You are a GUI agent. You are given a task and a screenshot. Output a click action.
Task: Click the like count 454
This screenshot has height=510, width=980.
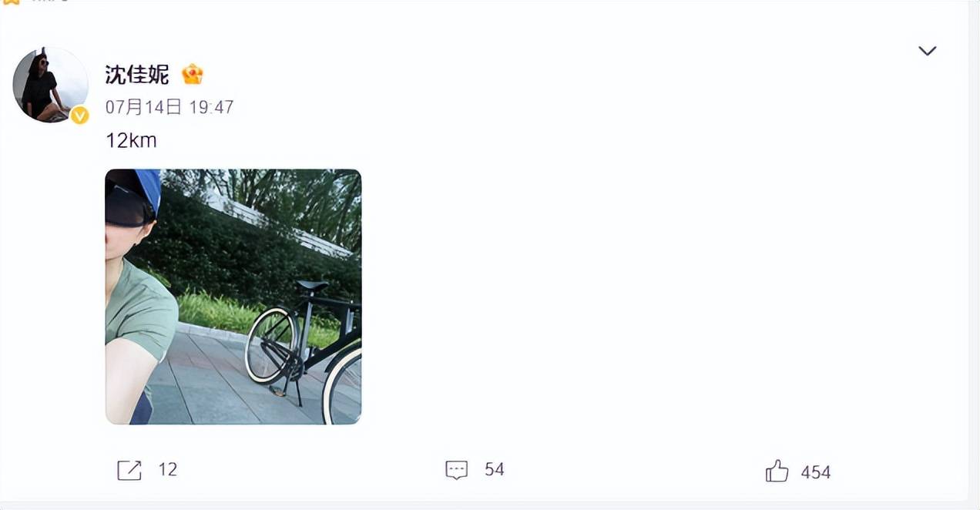pos(816,472)
